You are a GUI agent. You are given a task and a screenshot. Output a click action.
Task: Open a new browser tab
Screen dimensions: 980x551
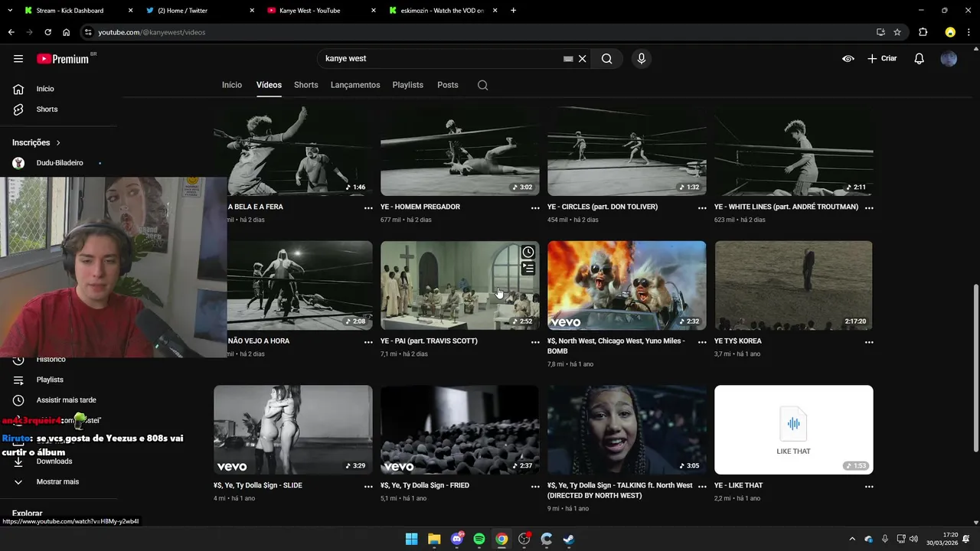(x=513, y=11)
